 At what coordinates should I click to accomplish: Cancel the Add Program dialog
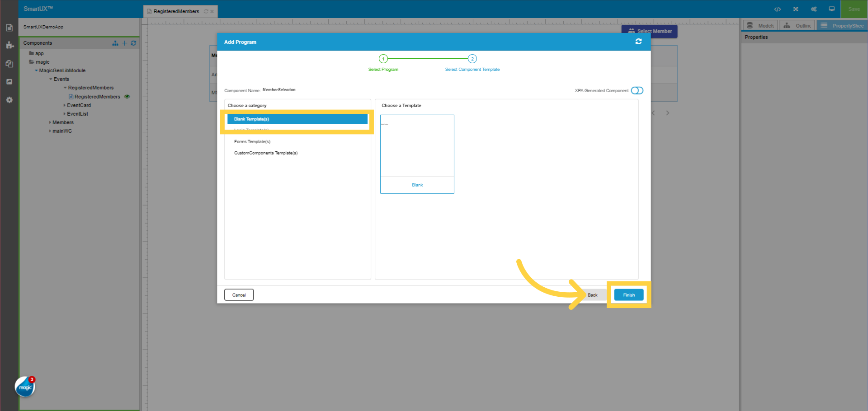(x=239, y=294)
